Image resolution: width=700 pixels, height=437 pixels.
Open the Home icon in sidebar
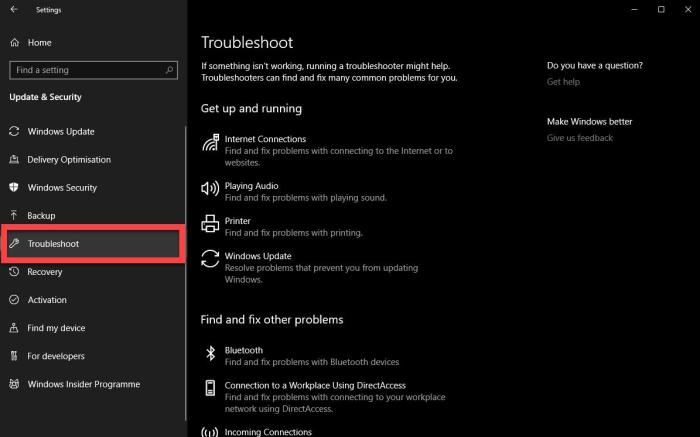pyautogui.click(x=15, y=42)
